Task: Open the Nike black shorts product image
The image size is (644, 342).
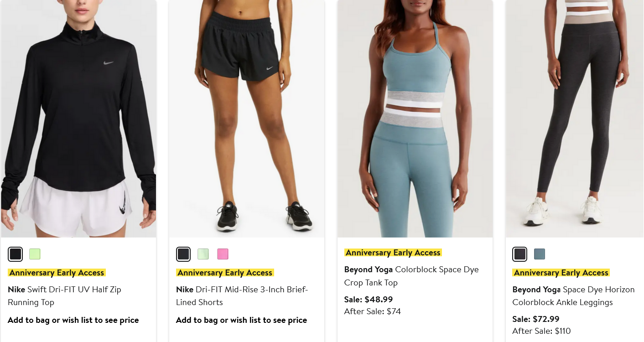Action: tap(247, 119)
